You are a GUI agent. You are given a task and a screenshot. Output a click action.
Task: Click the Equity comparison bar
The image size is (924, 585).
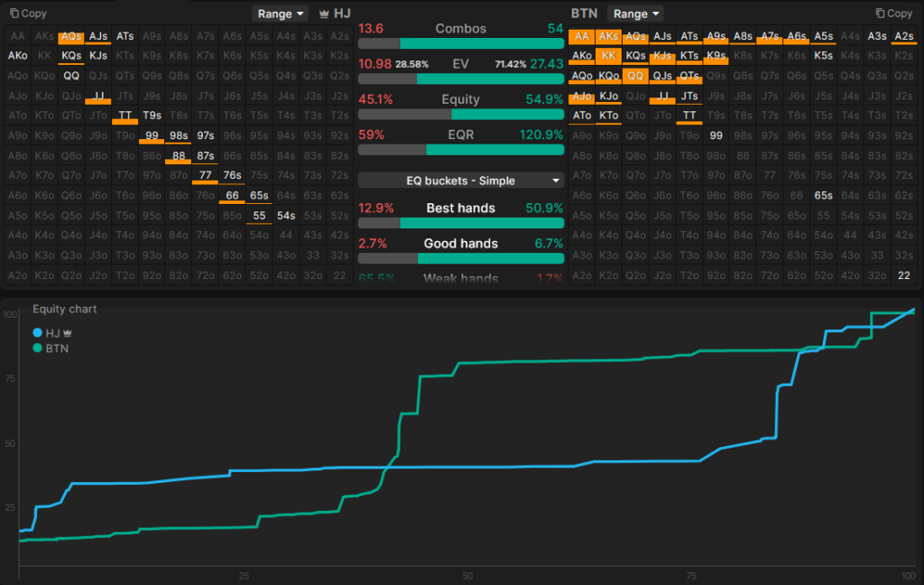coord(461,115)
